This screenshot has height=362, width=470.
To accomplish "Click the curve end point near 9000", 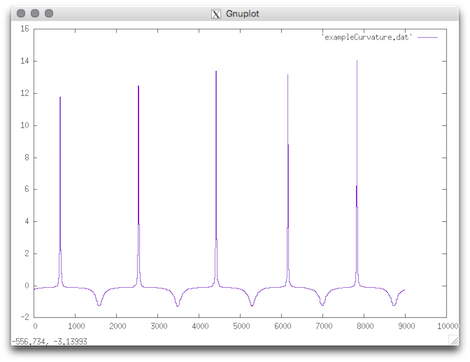I will tap(404, 290).
